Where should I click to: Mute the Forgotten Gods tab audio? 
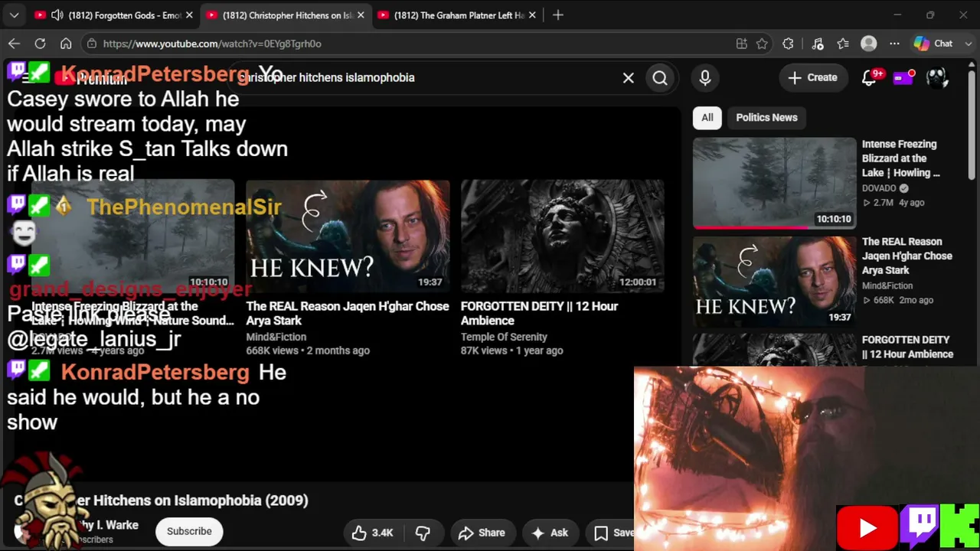[x=57, y=15]
